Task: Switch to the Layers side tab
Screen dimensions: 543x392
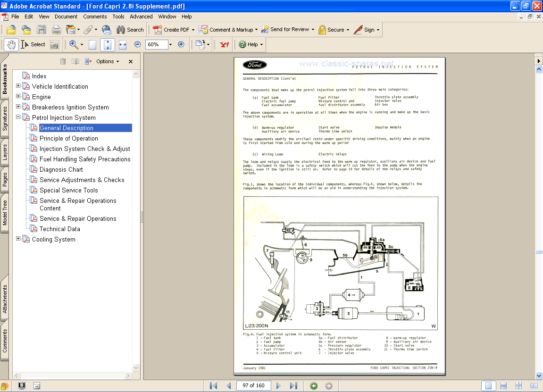Action: (x=5, y=152)
